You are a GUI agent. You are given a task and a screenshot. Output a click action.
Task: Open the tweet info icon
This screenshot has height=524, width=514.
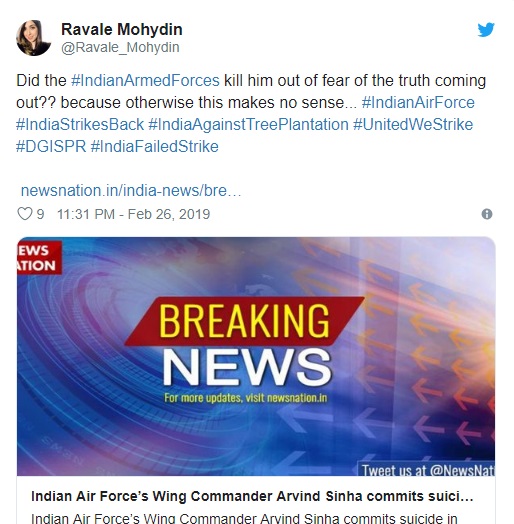(x=487, y=214)
